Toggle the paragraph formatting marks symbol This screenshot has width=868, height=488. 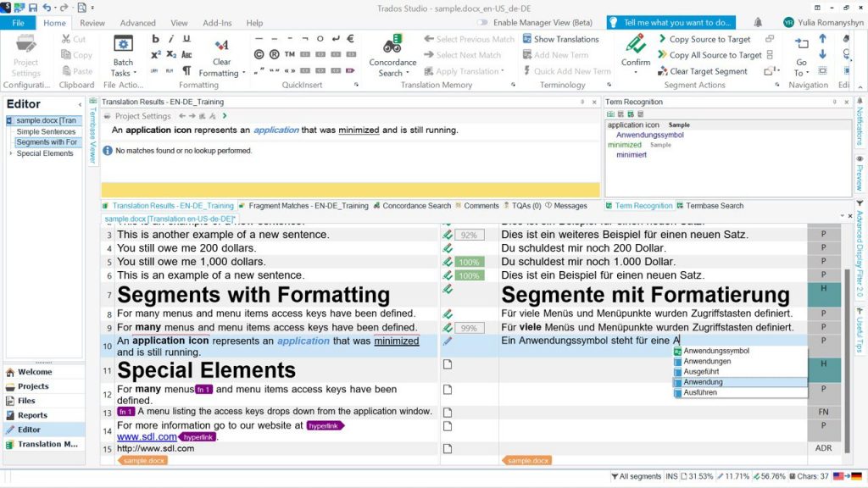coord(186,70)
